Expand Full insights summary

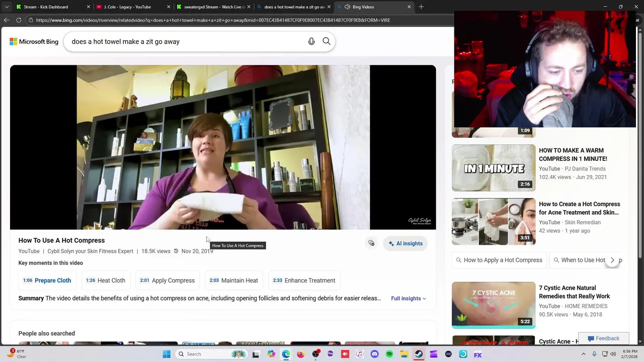click(409, 299)
